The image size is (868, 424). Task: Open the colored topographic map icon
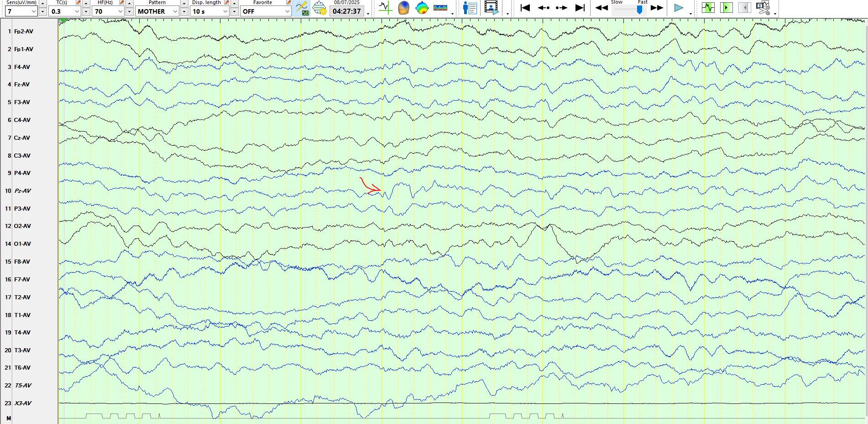tap(422, 8)
